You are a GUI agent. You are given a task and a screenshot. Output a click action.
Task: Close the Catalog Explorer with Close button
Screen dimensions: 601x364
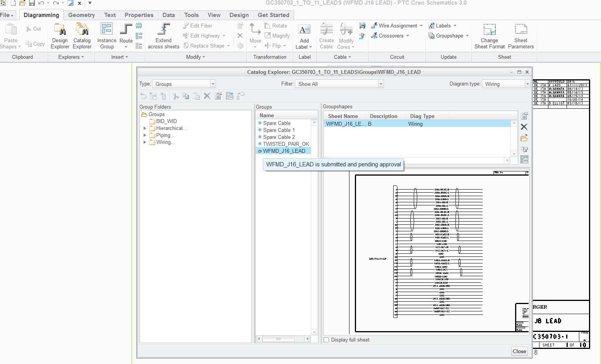click(x=519, y=351)
